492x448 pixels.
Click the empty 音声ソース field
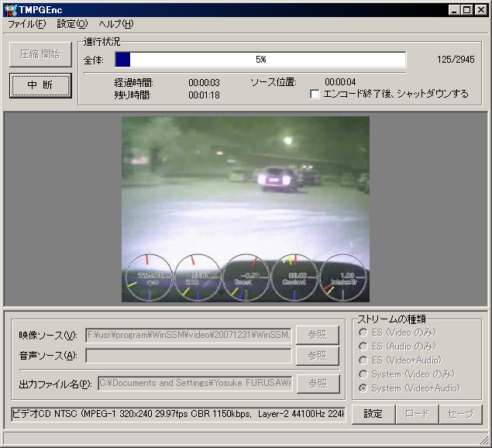(x=188, y=355)
